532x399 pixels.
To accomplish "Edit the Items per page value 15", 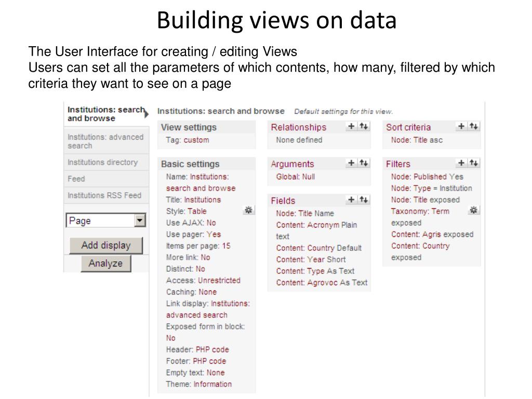I will coord(226,246).
